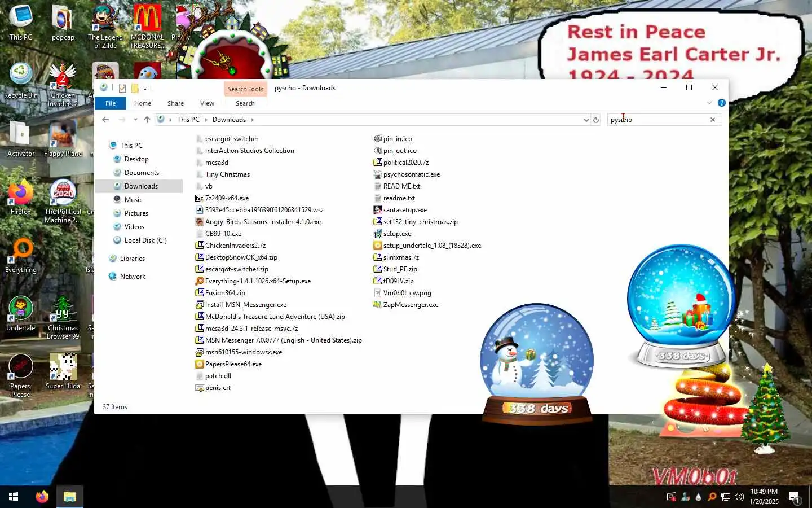The image size is (812, 508).
Task: Click Firefox icon in the taskbar
Action: [42, 497]
